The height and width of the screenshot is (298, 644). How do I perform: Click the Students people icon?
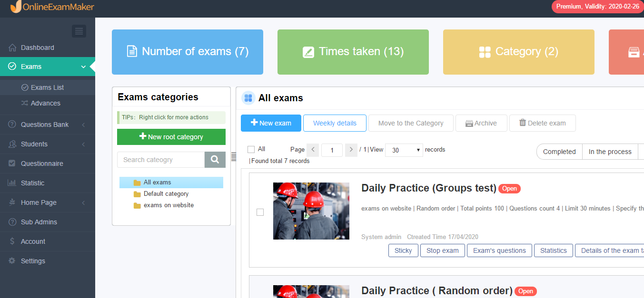click(12, 144)
